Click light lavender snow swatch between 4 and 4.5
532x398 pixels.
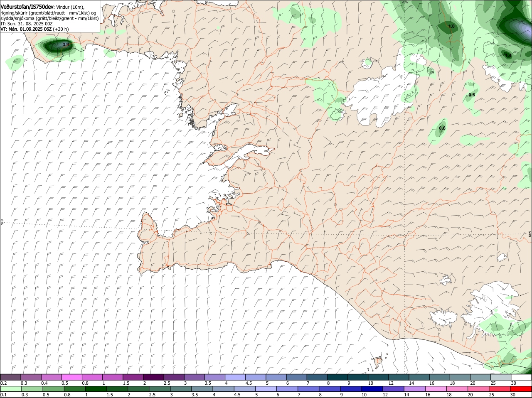(x=235, y=377)
